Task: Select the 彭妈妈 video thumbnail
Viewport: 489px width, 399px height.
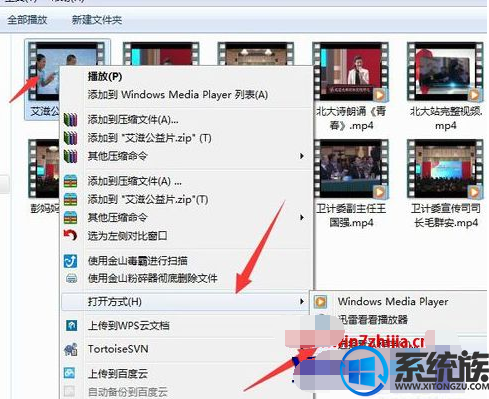Action: [44, 169]
